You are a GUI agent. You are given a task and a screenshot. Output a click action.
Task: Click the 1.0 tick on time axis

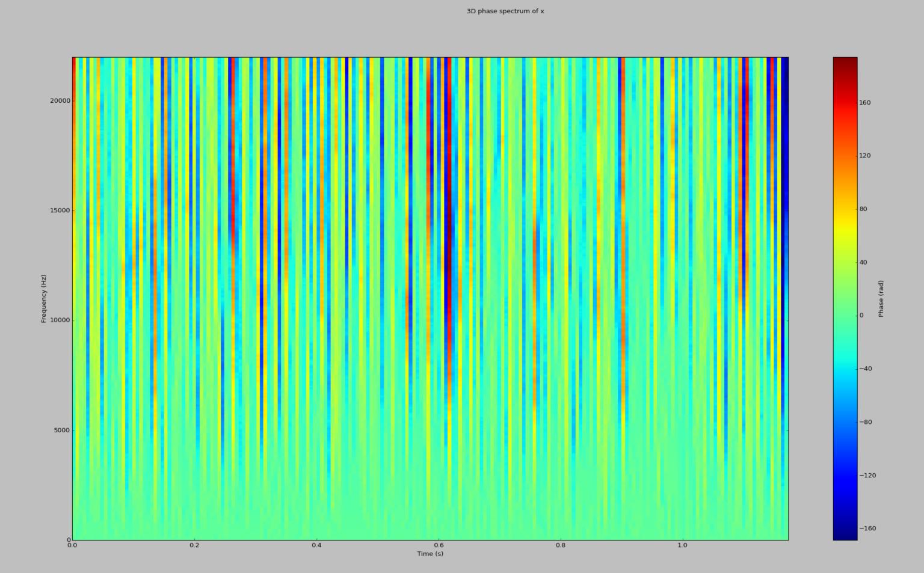click(682, 545)
